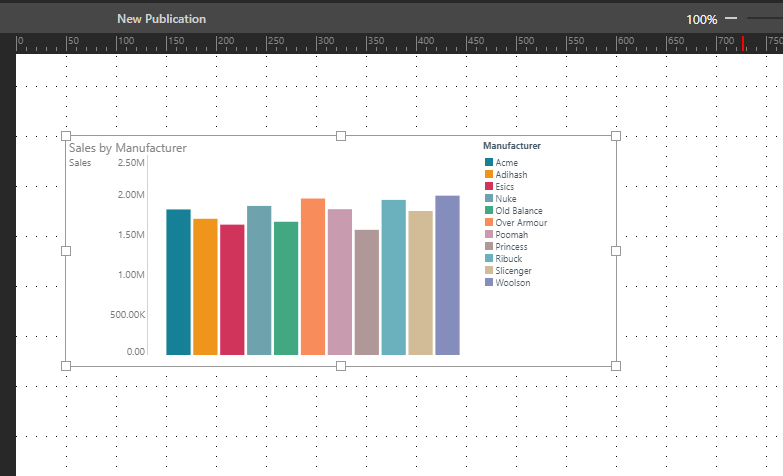
Task: Click the middle-right resize handle of the chart
Action: pos(615,251)
